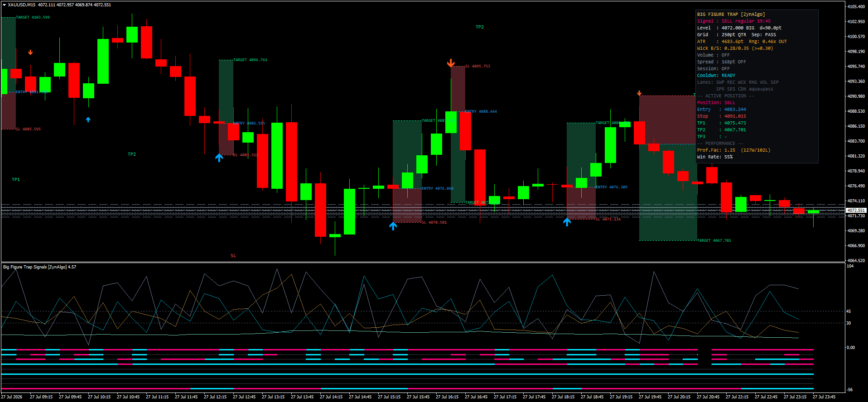
Task: Click the Session: OFF status line
Action: (714, 69)
